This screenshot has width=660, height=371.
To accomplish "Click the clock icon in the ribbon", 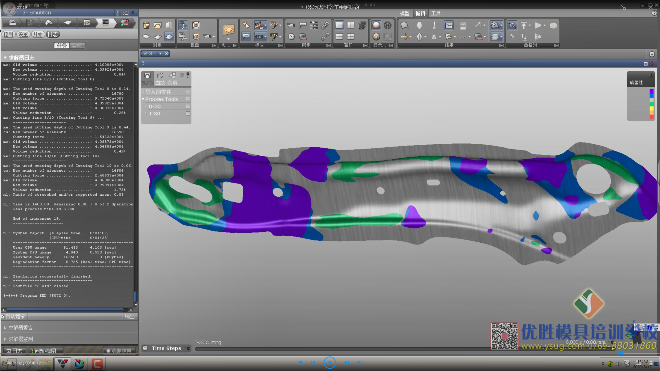I will coord(291,37).
